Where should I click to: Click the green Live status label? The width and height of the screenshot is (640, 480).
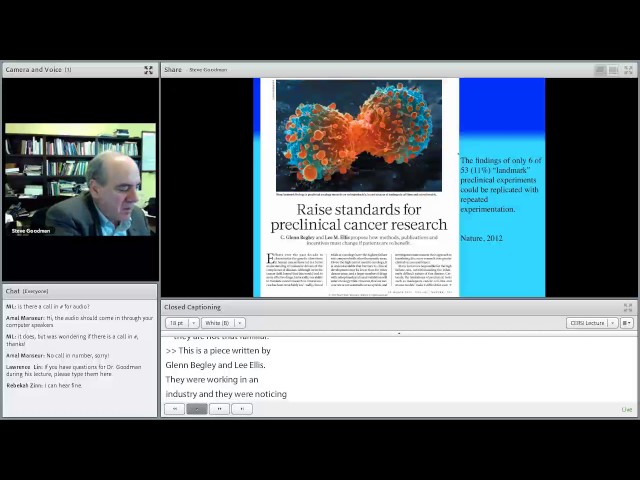627,409
